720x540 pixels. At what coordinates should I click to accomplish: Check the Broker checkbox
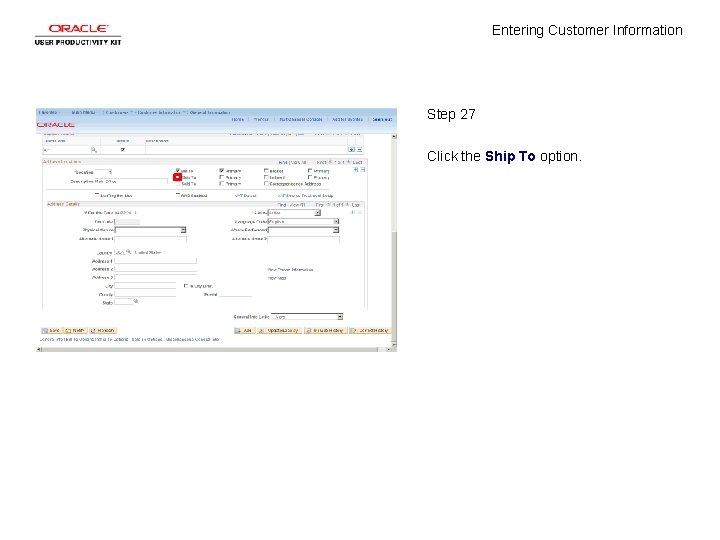(x=266, y=170)
